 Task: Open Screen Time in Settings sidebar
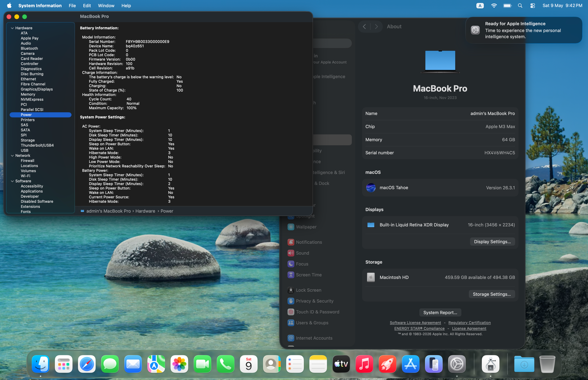coord(304,275)
